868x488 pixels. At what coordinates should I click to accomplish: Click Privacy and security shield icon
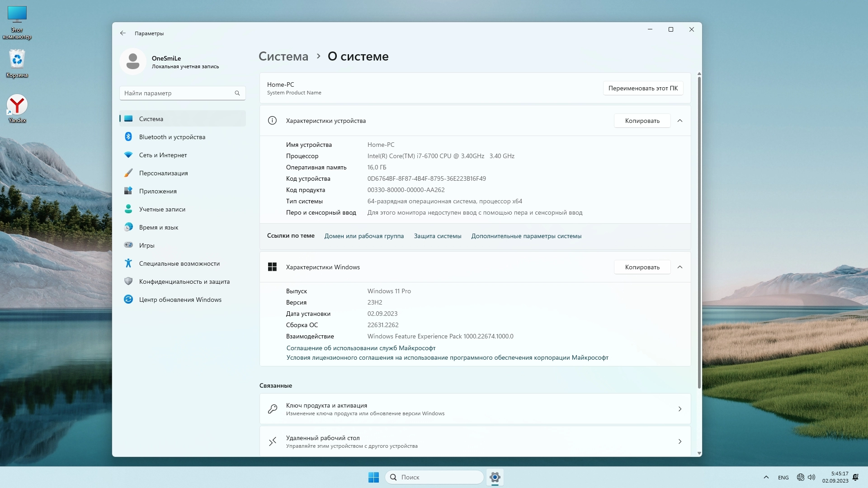pos(128,281)
